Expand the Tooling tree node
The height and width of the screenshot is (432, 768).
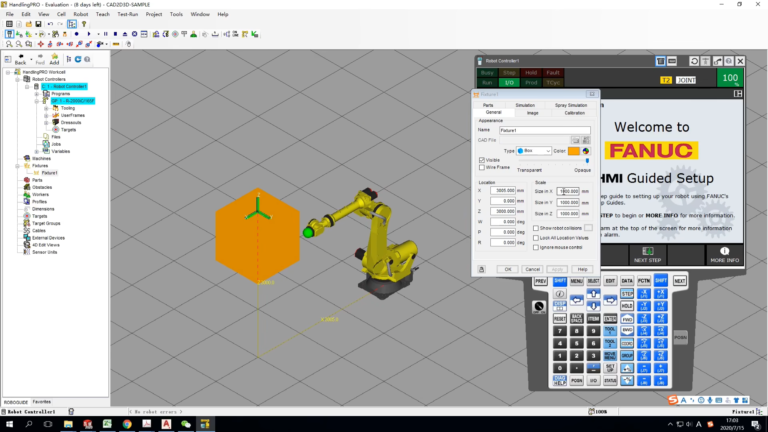(47, 108)
